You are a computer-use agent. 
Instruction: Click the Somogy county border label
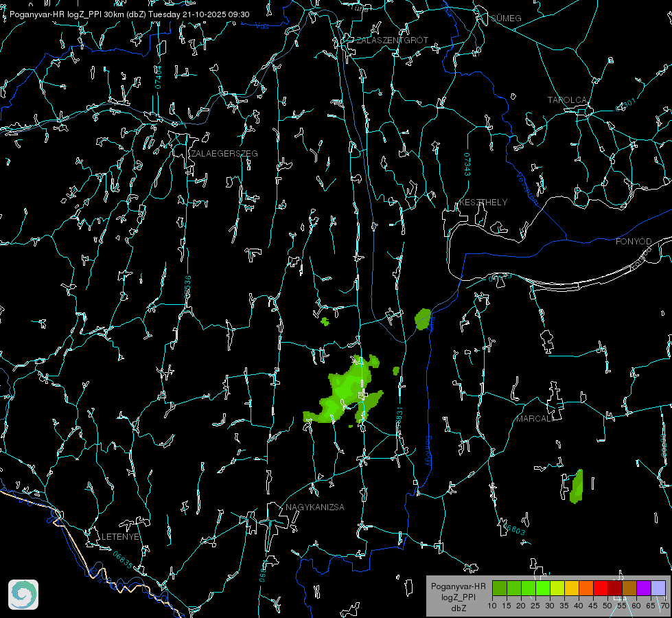tap(428, 450)
